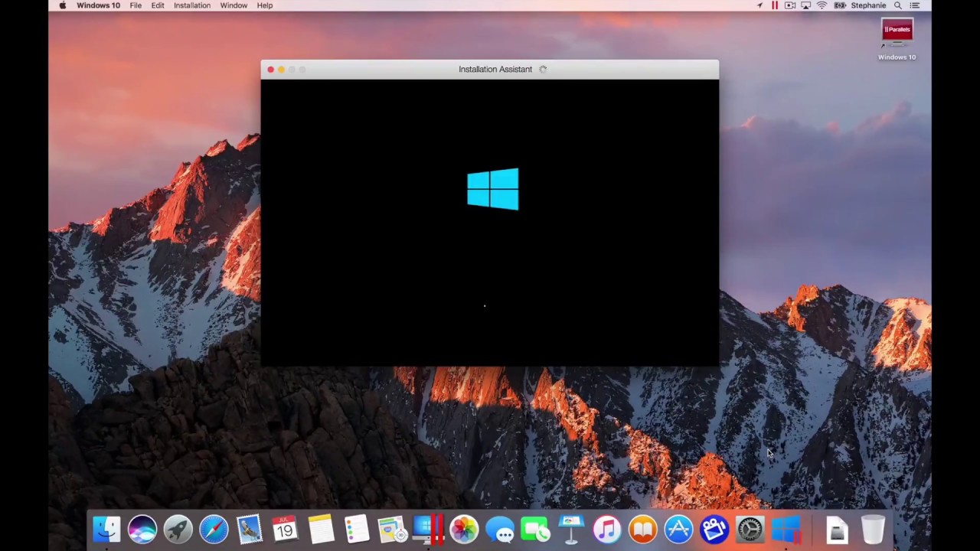The width and height of the screenshot is (980, 551).
Task: Open Windows 10 Parallels desktop shortcut
Action: 897,40
